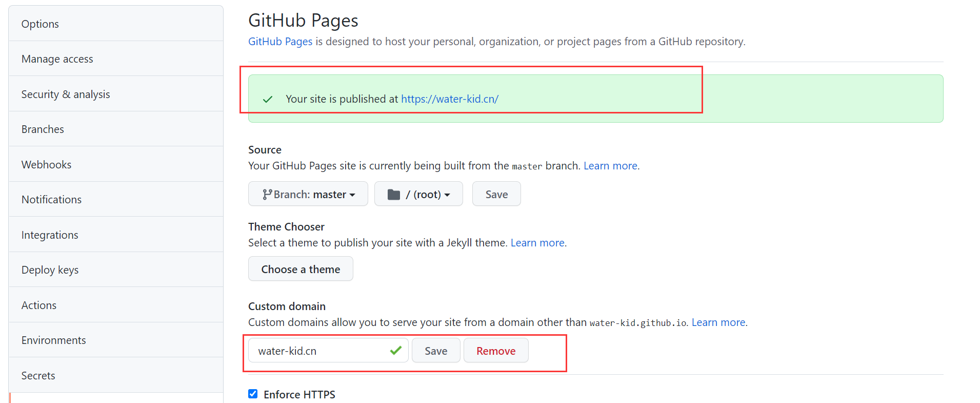
Task: Click Choose a theme button
Action: pos(301,269)
